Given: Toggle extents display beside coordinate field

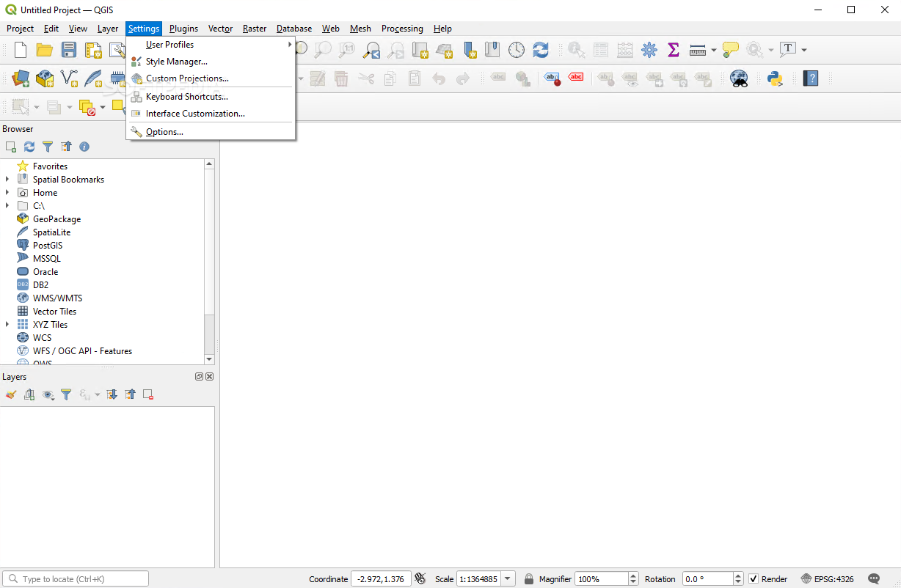Looking at the screenshot, I should (x=420, y=579).
